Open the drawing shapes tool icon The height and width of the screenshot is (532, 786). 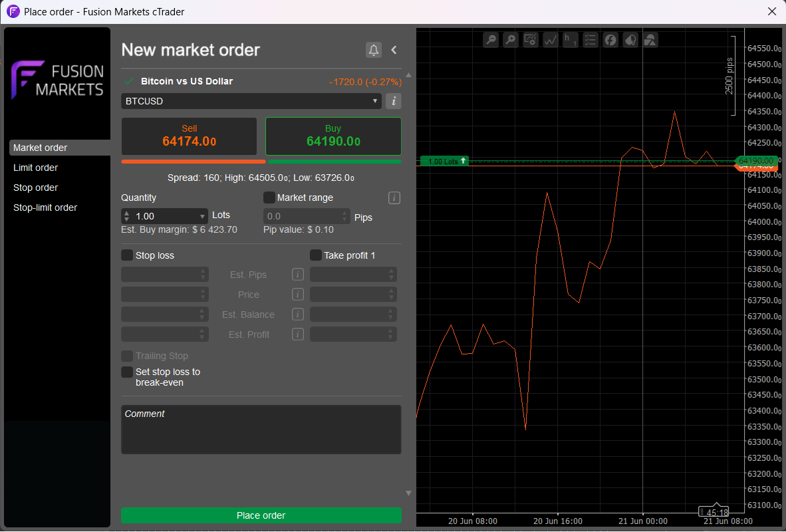tap(650, 40)
